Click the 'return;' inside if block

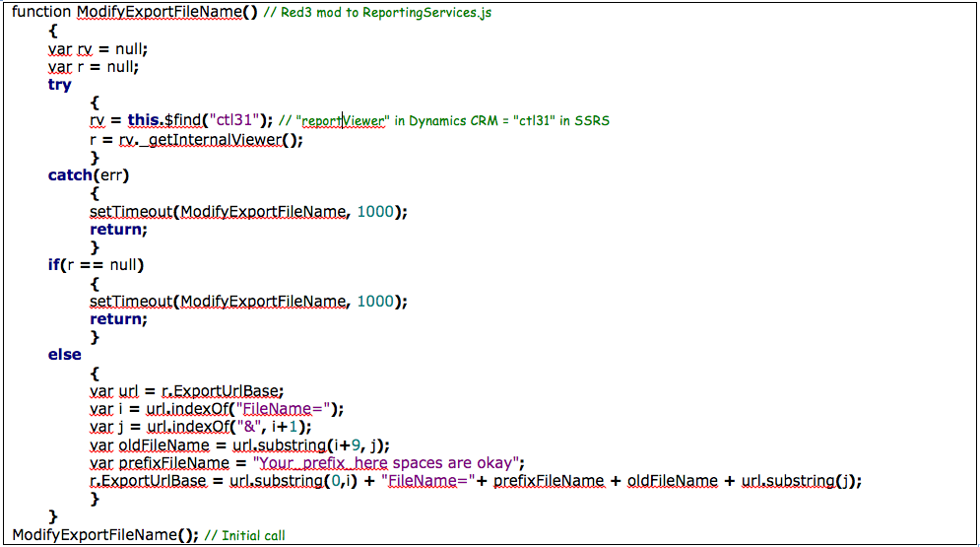coord(119,318)
